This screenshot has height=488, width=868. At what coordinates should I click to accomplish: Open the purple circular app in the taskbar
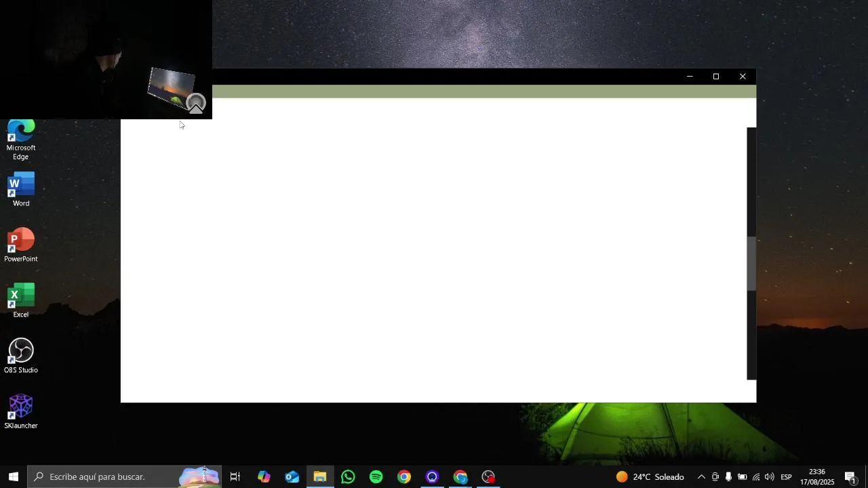point(432,476)
